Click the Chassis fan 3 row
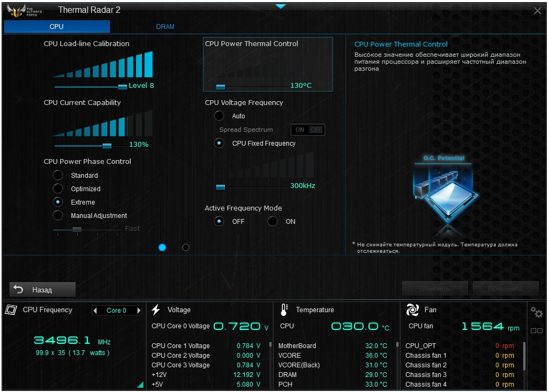 pos(460,375)
